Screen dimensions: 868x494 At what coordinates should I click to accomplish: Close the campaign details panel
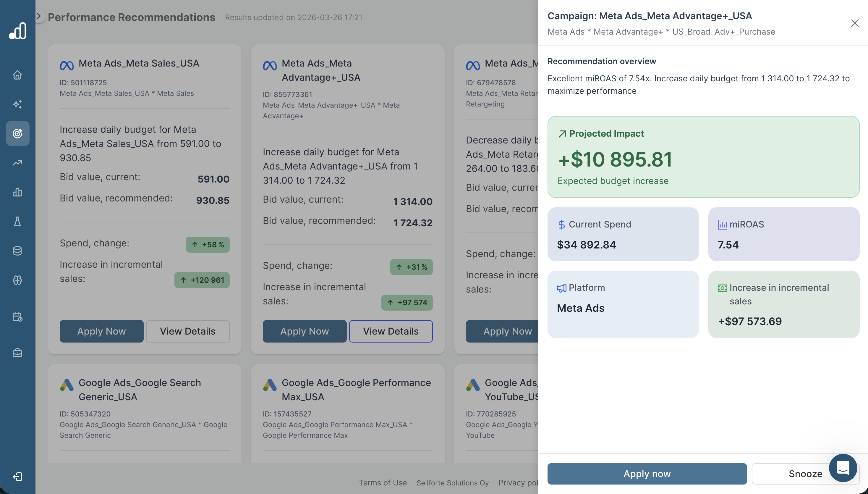click(855, 23)
